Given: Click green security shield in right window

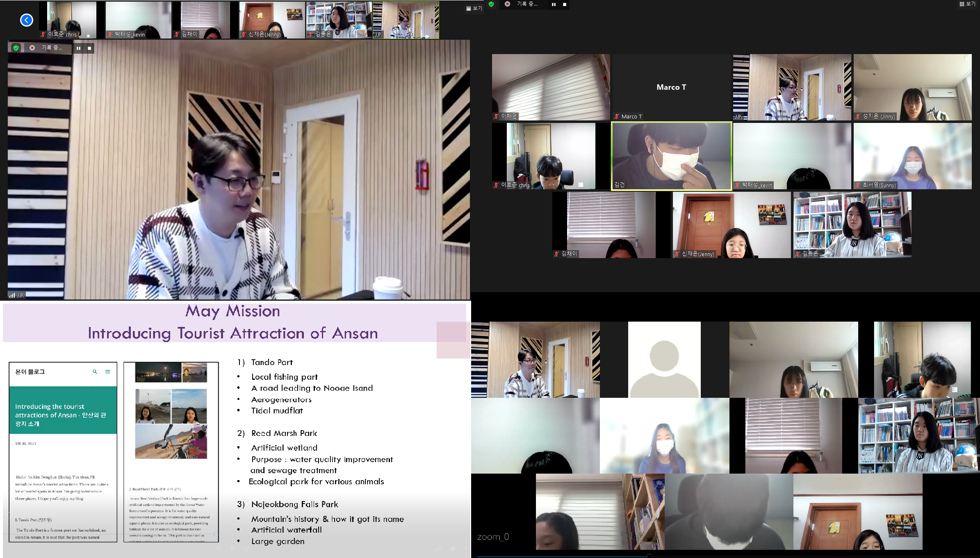Looking at the screenshot, I should 491,4.
